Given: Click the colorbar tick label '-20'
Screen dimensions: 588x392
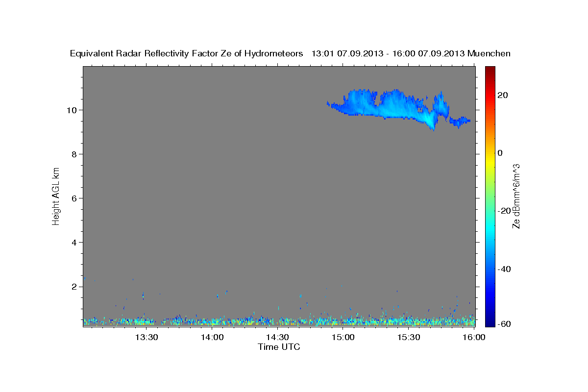Looking at the screenshot, I should coord(504,211).
